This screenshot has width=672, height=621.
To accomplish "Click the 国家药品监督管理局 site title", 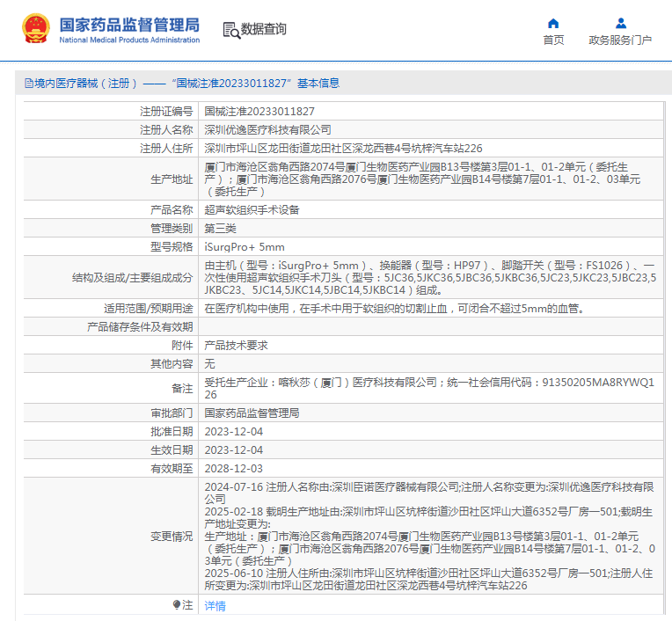I will (x=129, y=24).
